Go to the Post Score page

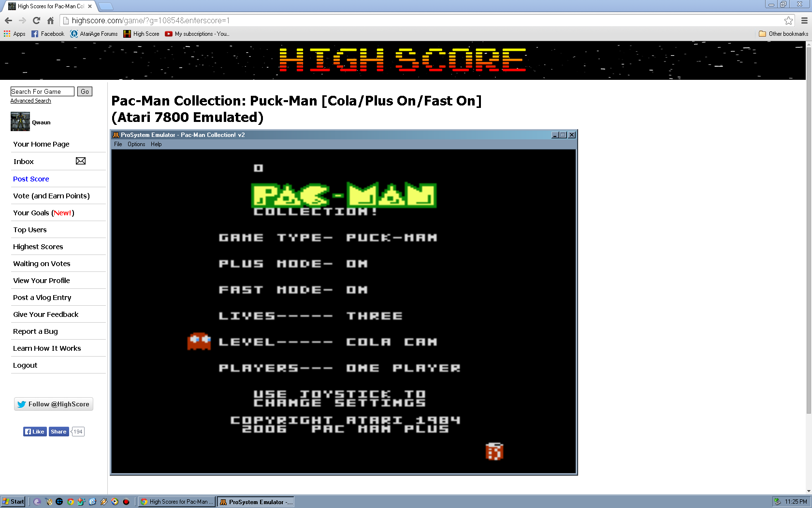31,179
